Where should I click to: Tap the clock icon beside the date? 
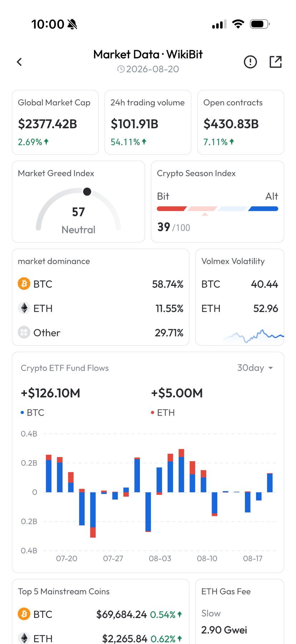pos(121,69)
